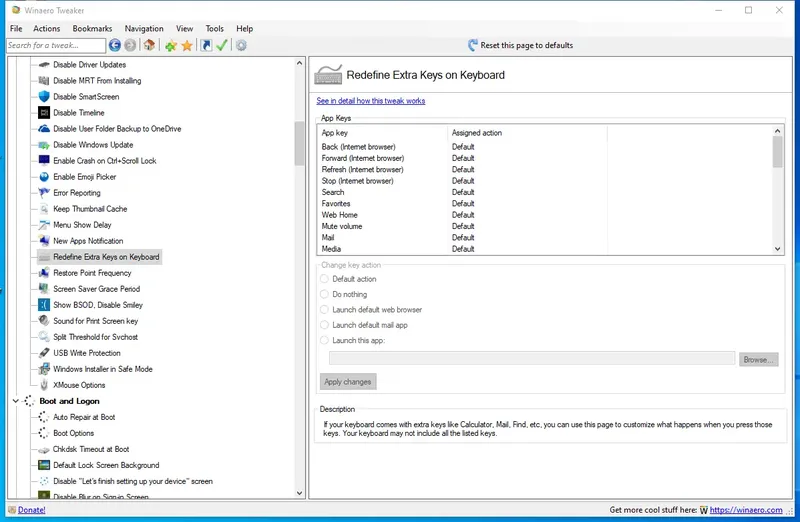
Task: Click the Enable Emoji Picker icon
Action: pos(44,177)
